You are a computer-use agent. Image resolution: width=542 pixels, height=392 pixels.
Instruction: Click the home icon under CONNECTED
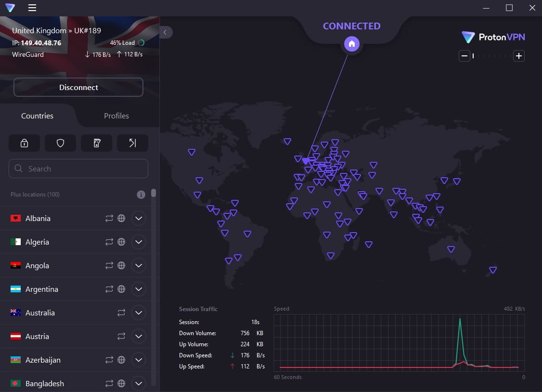pos(351,44)
